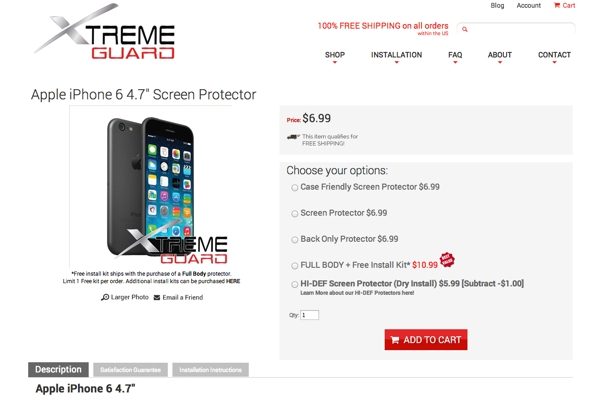Open the Installation Instructions tab
This screenshot has height=403, width=599.
tap(210, 370)
